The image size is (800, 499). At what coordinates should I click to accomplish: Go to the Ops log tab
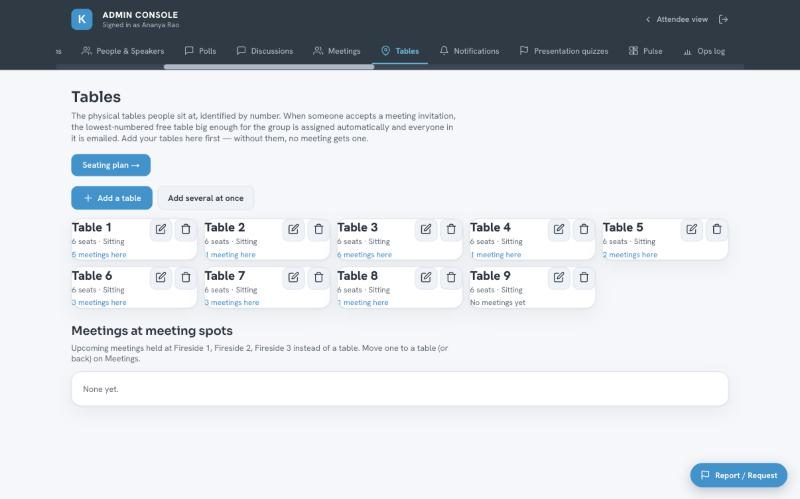coord(704,51)
